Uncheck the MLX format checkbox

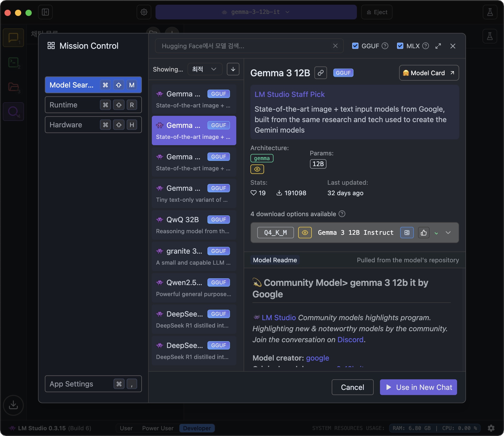tap(400, 46)
